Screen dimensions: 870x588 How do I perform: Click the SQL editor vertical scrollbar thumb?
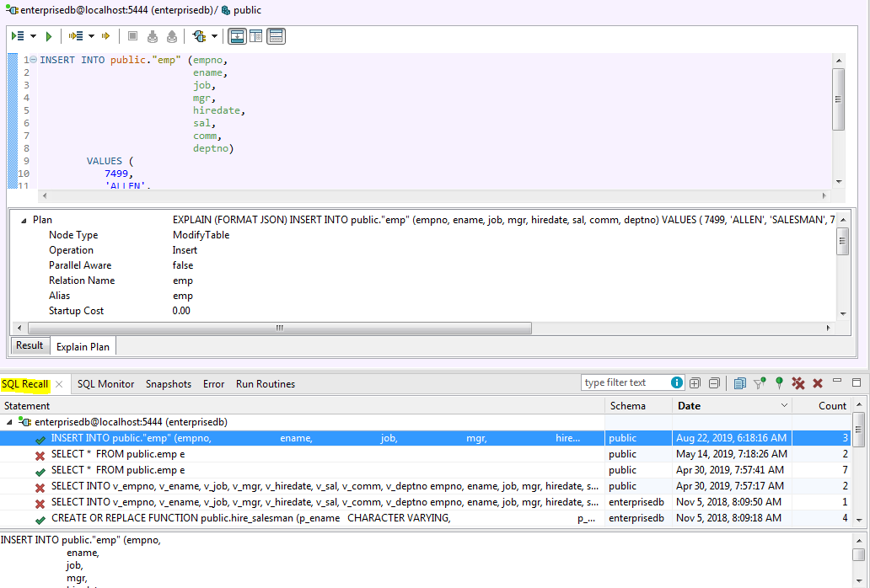click(x=838, y=99)
